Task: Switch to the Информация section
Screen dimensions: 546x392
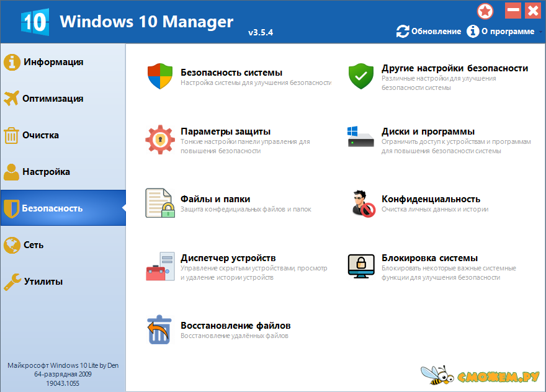Action: click(x=63, y=62)
